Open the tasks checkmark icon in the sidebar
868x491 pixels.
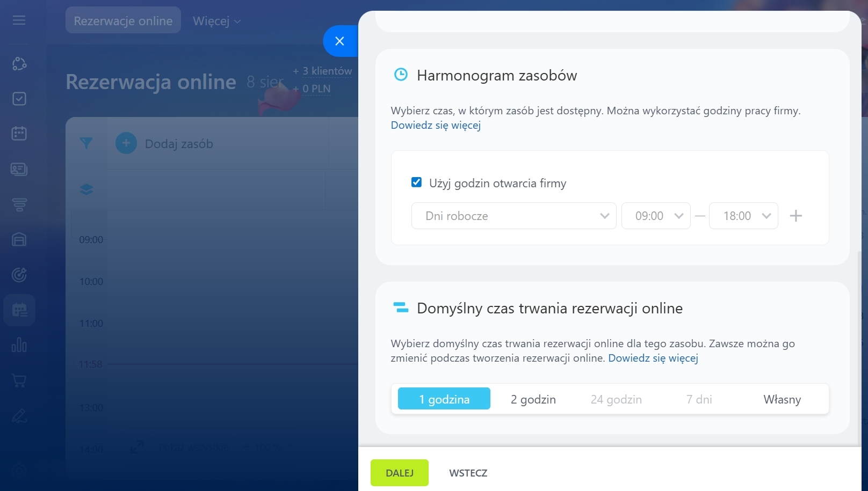coord(19,99)
